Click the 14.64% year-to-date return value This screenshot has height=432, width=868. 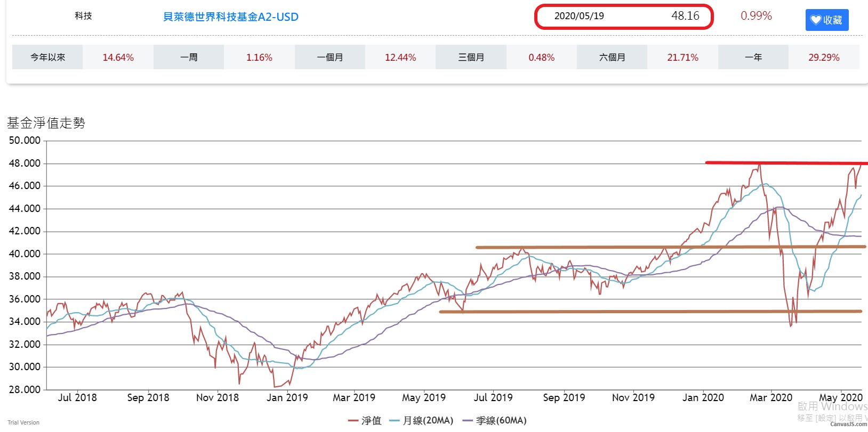tap(118, 57)
